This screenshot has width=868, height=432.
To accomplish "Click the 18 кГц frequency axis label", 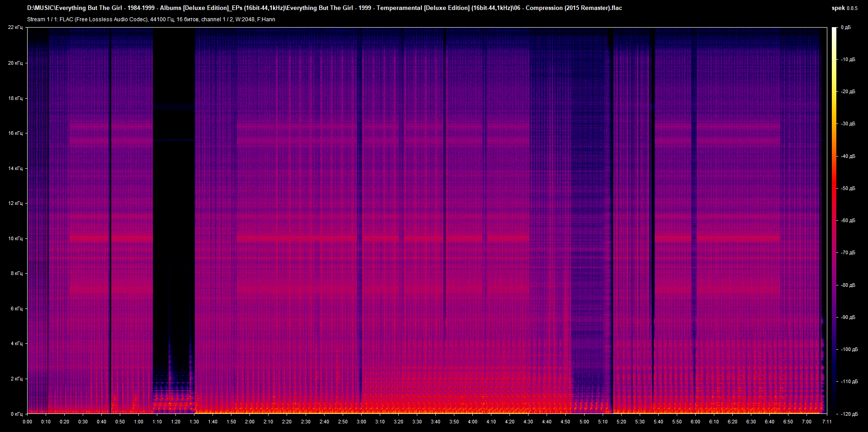I will 15,98.
